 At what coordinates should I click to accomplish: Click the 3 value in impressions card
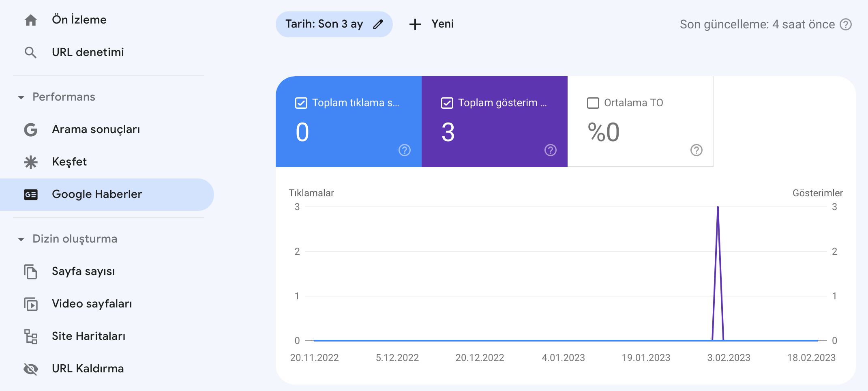[x=448, y=133]
